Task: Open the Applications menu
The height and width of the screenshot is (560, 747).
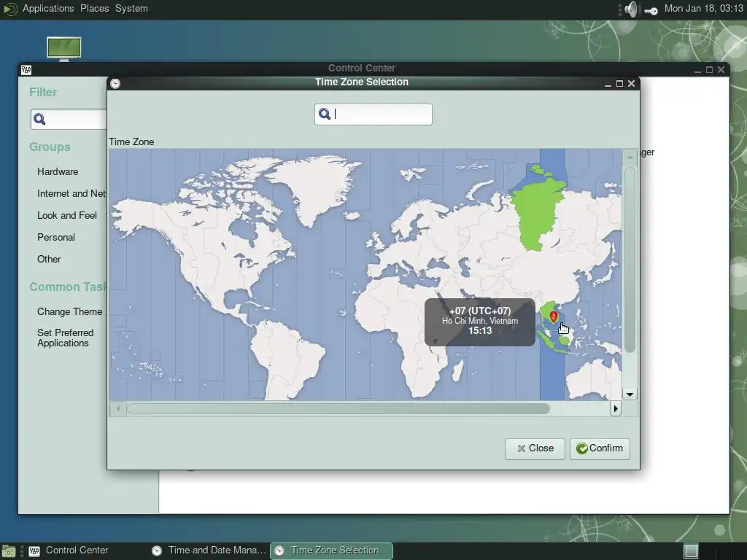Action: (x=48, y=9)
